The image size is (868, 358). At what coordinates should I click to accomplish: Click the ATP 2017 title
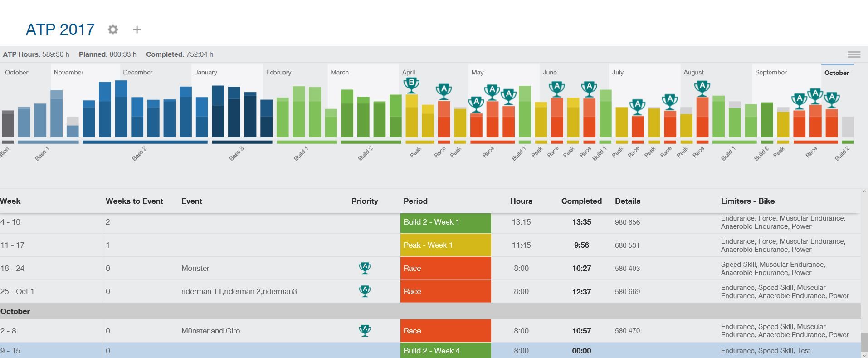(x=60, y=29)
